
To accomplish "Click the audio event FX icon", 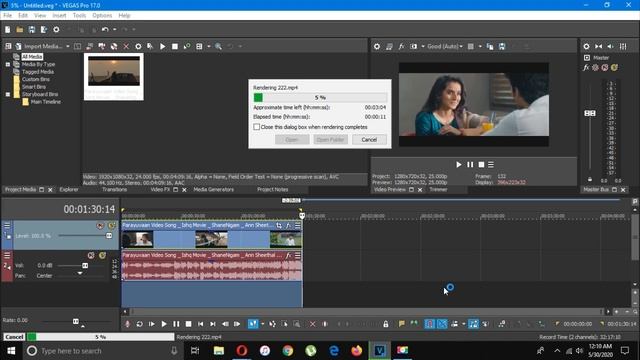I will (288, 256).
